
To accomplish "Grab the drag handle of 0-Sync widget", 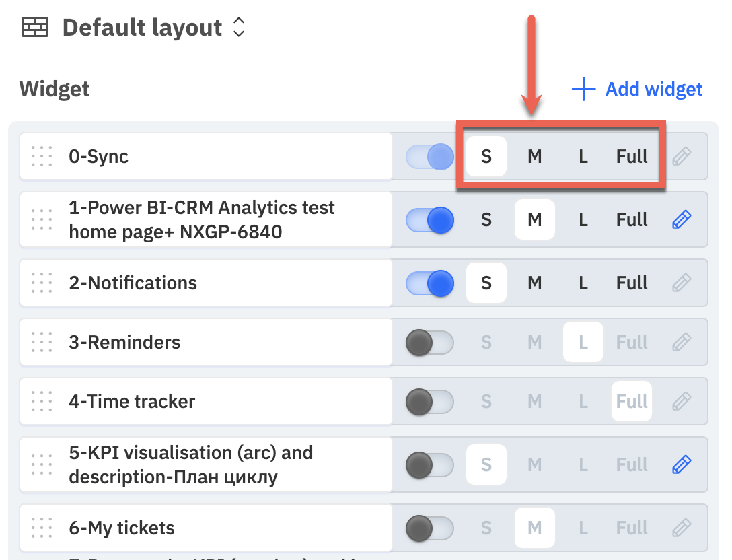I will pos(42,156).
